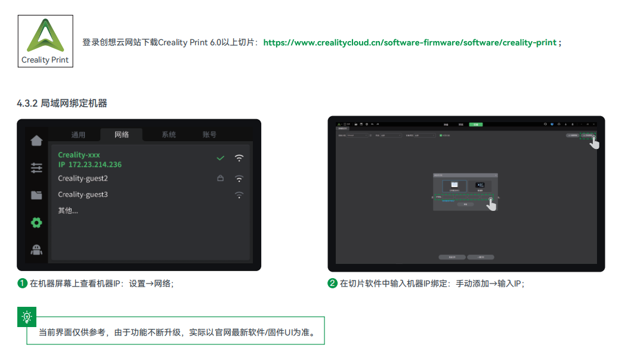Expand the device group dropdown in slicer
628x364 pixels.
point(357,135)
